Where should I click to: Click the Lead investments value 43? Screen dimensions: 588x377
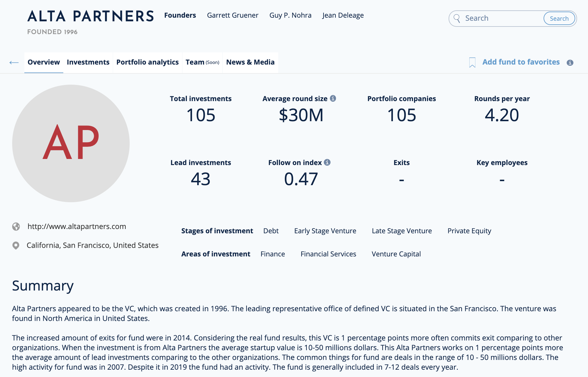[201, 179]
